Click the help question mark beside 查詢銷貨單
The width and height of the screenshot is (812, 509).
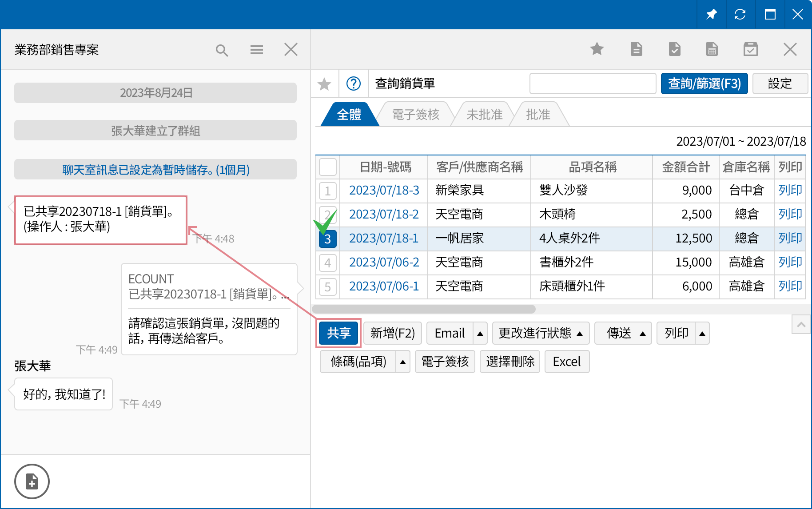pos(354,84)
